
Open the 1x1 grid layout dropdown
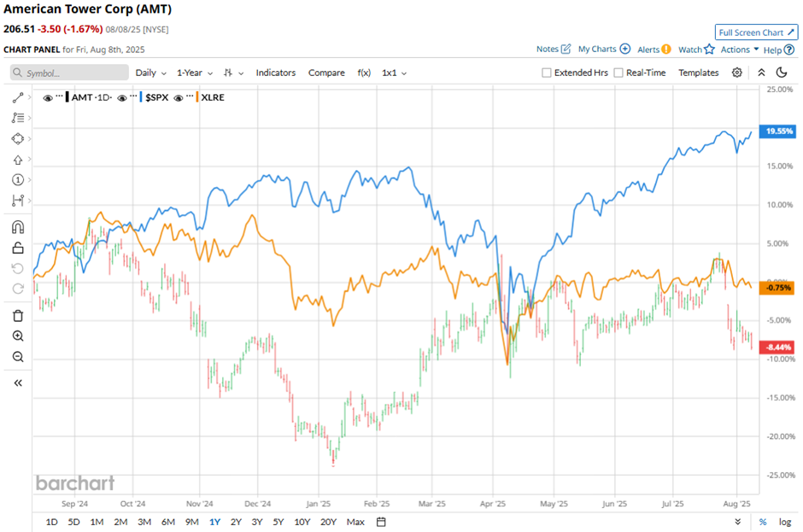pos(395,73)
